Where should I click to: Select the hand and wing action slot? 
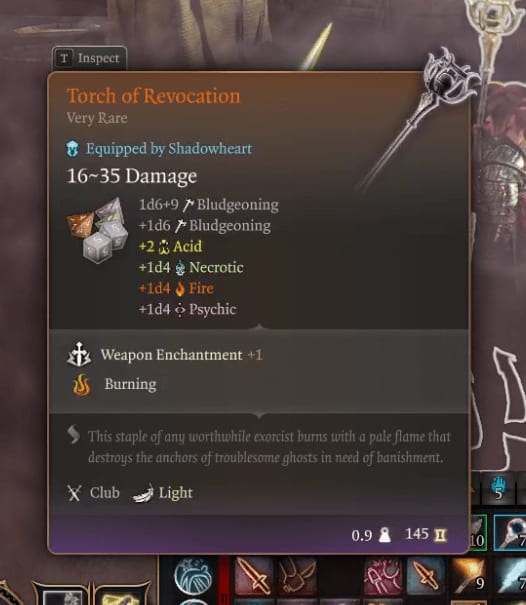point(298,576)
